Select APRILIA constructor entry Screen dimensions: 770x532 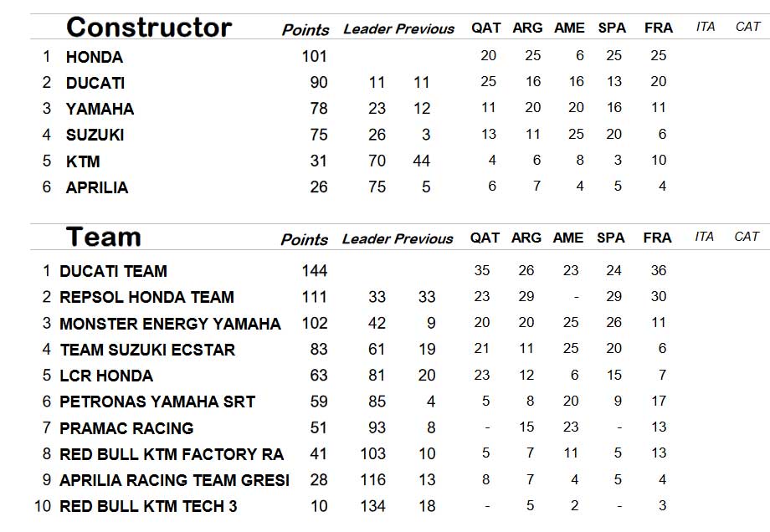click(97, 187)
